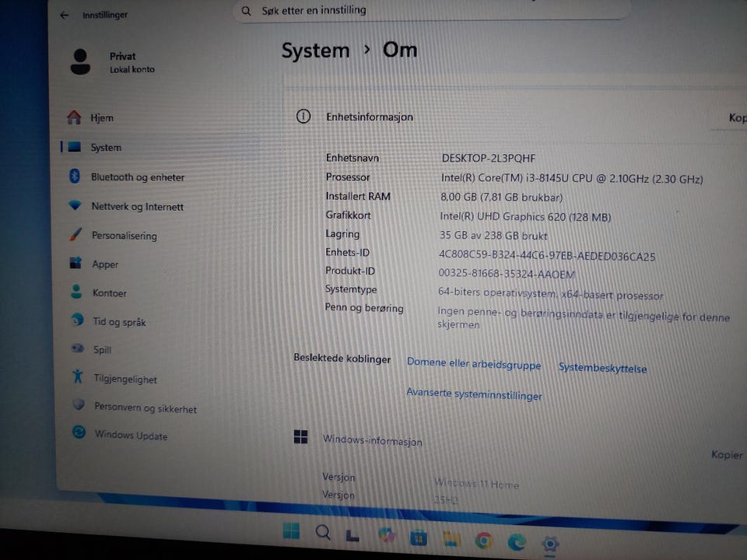Click the Kontoer person icon
This screenshot has width=747, height=560.
pyautogui.click(x=76, y=292)
